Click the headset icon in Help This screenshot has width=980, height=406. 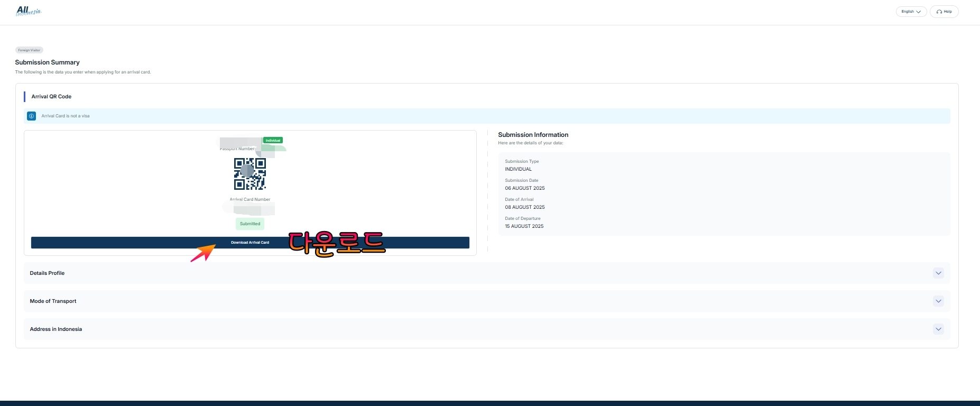(x=939, y=12)
